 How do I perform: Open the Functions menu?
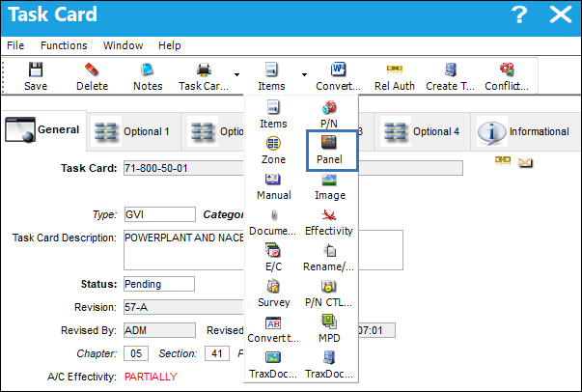pos(64,45)
